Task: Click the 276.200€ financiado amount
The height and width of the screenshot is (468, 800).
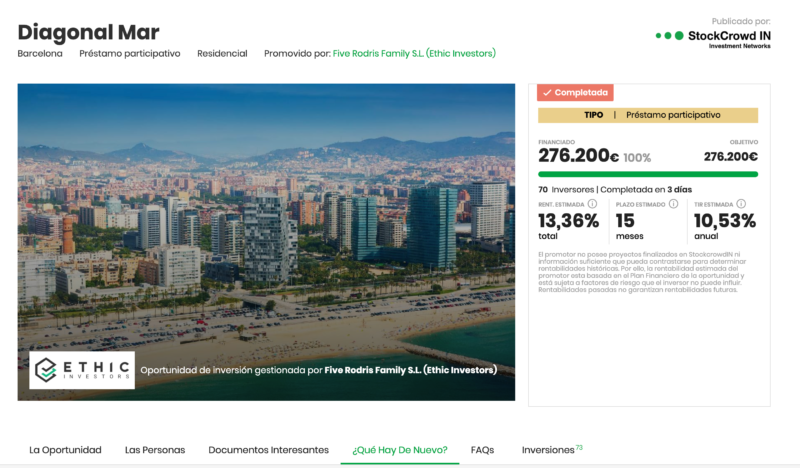Action: coord(579,156)
